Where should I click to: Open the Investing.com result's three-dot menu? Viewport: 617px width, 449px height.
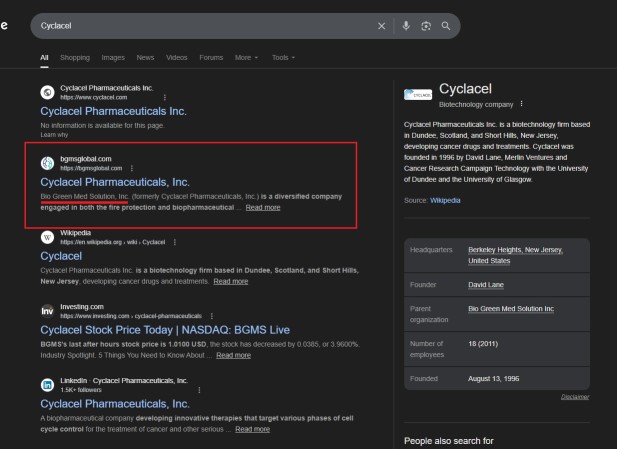click(212, 316)
